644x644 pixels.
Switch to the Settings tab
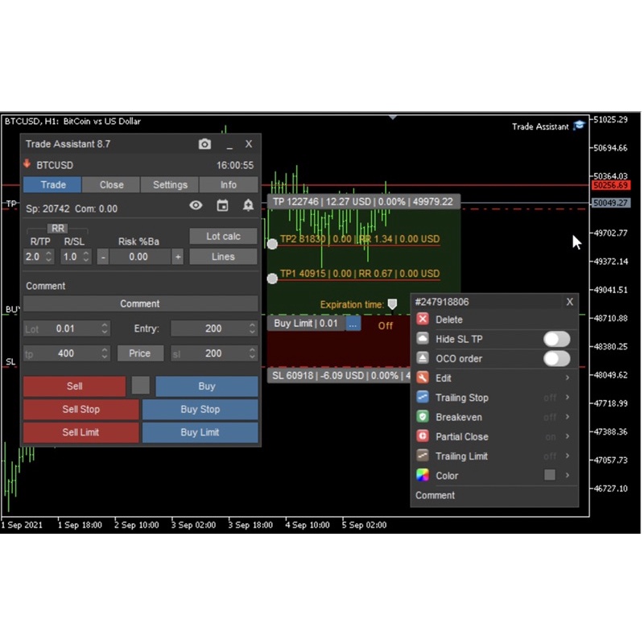[x=170, y=184]
